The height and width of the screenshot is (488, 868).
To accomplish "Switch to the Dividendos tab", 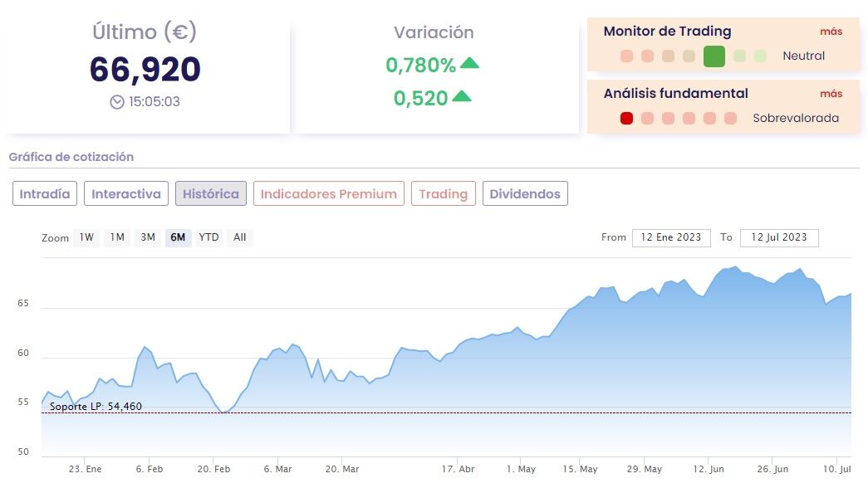I will tap(525, 194).
